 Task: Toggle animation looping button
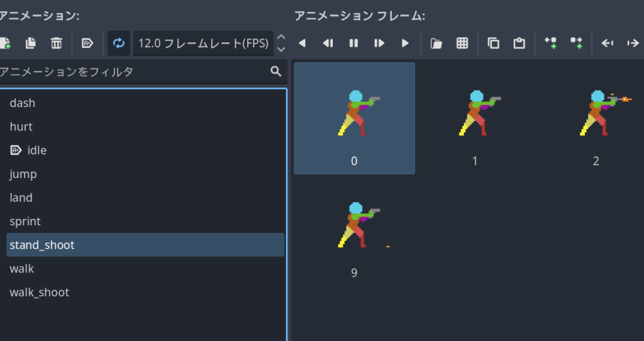[119, 43]
